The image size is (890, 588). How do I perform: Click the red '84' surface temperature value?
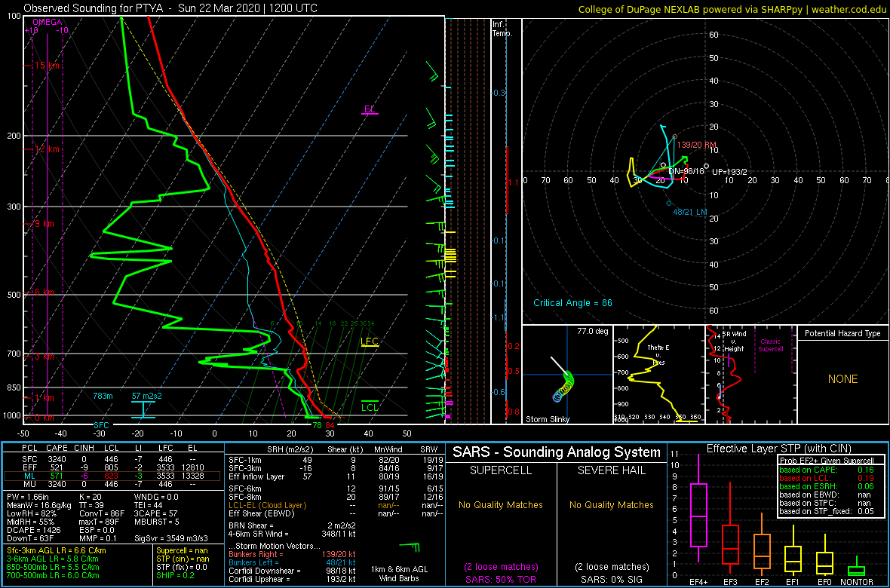(330, 424)
